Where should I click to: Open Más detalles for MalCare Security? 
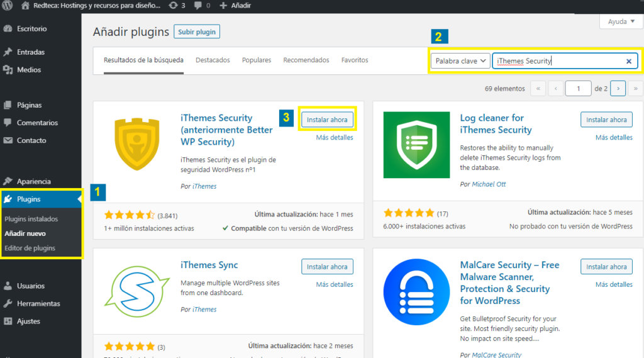tap(614, 284)
